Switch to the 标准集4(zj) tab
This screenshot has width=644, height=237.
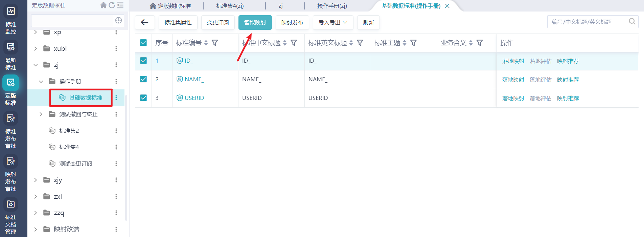pos(230,6)
